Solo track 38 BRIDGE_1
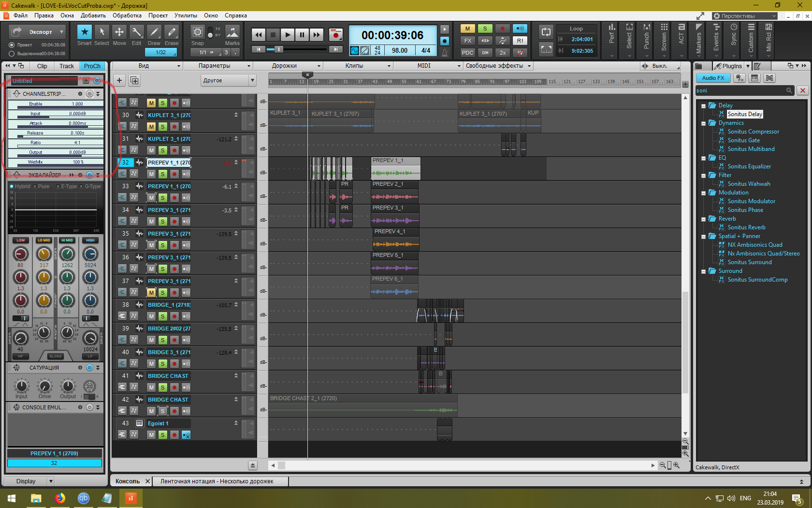Screen dimensions: 812x508 [163, 316]
